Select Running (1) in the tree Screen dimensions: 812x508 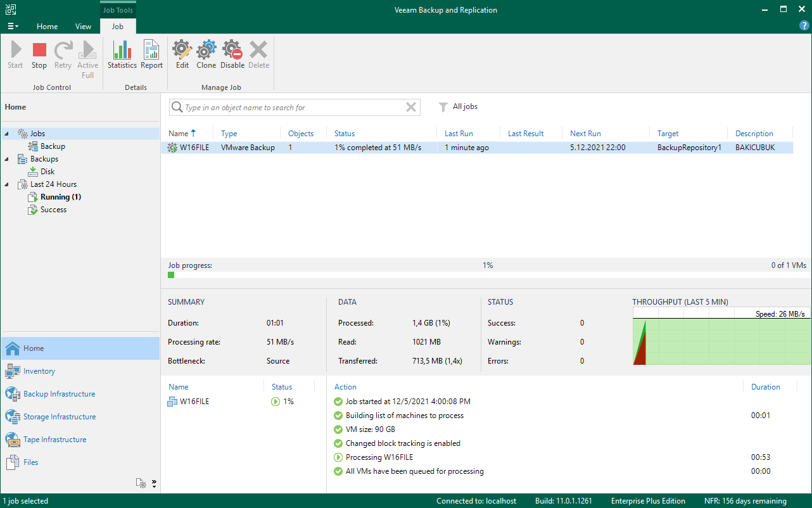61,197
